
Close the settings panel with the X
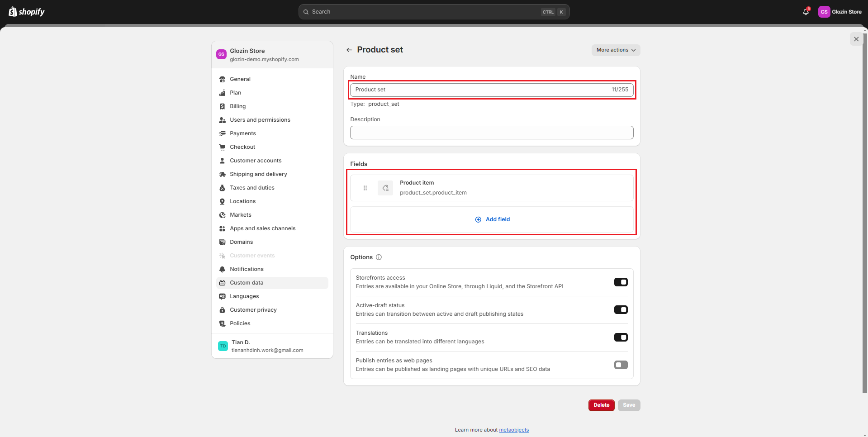point(856,39)
